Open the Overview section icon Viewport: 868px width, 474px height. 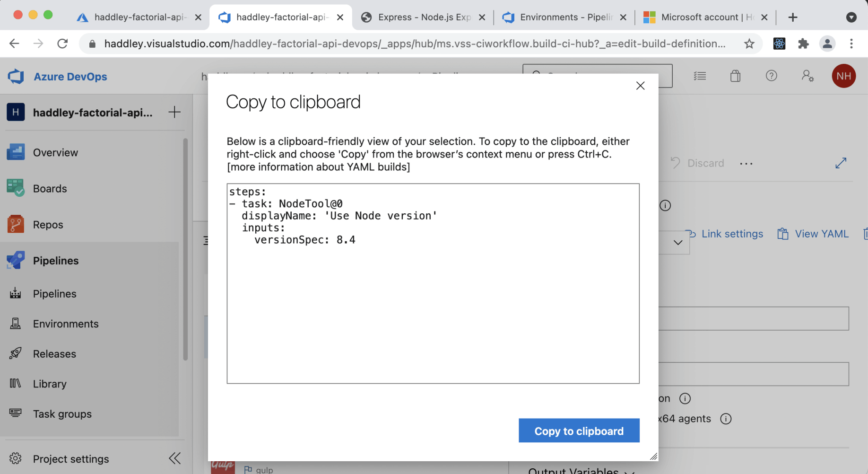16,152
